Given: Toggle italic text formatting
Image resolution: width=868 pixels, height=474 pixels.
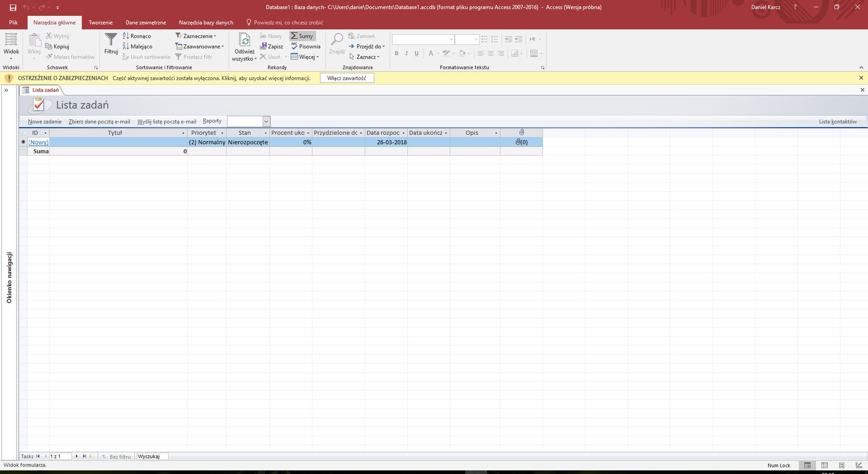Looking at the screenshot, I should point(406,53).
